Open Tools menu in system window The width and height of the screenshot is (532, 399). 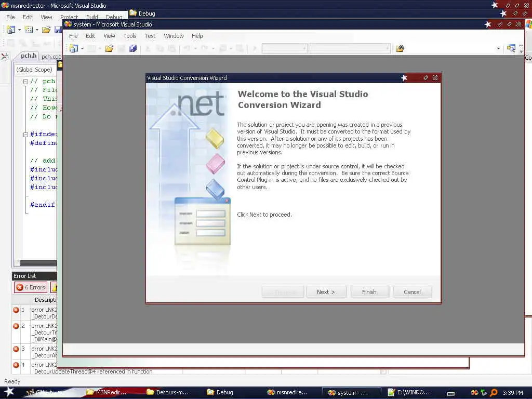coord(129,36)
